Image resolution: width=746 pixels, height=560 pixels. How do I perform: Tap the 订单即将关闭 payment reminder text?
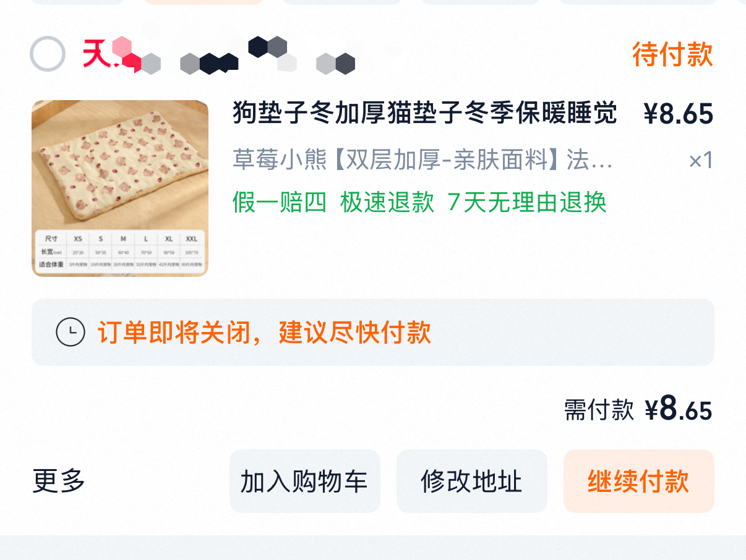[x=264, y=333]
